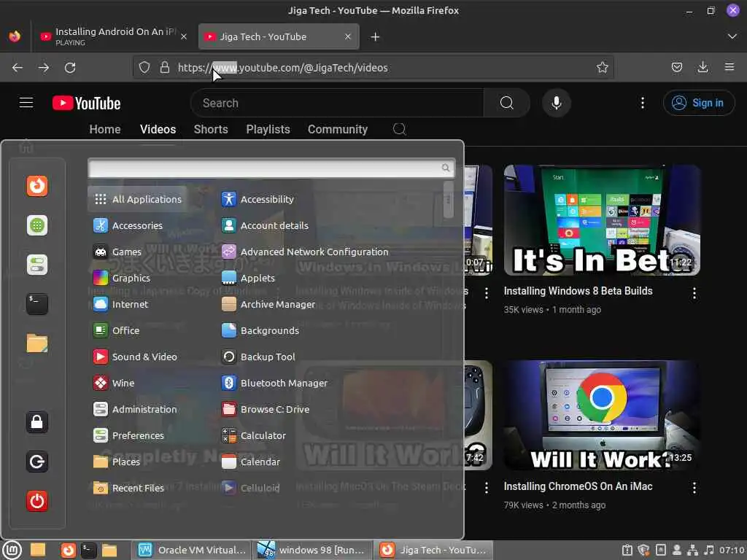Viewport: 747px width, 560px height.
Task: Open Oracle VM VirtualBox from the taskbar
Action: (192, 550)
